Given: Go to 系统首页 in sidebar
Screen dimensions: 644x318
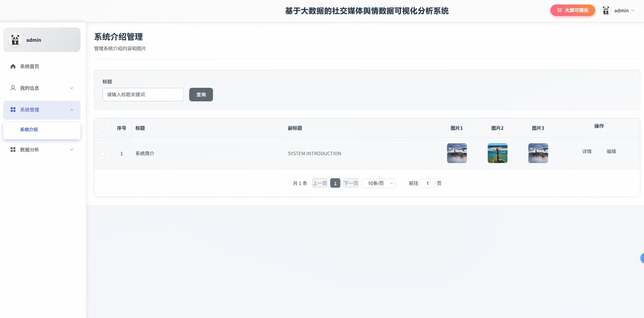Looking at the screenshot, I should click(42, 66).
